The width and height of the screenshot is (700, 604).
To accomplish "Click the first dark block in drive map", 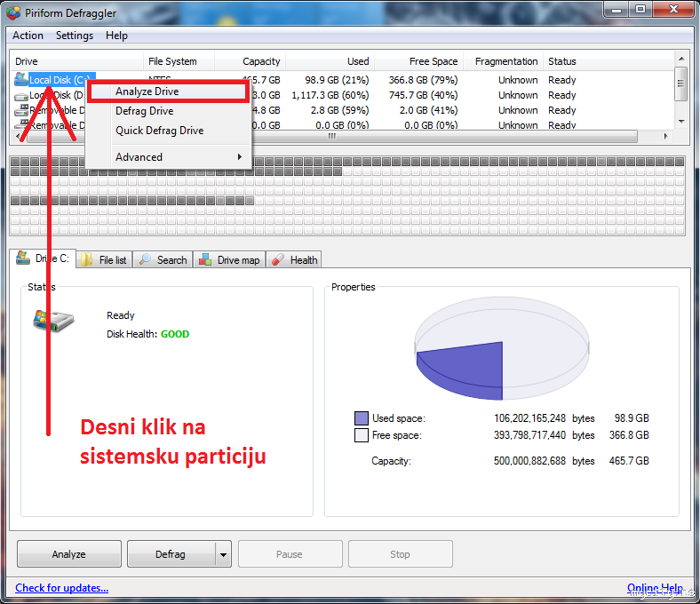I will tap(15, 162).
